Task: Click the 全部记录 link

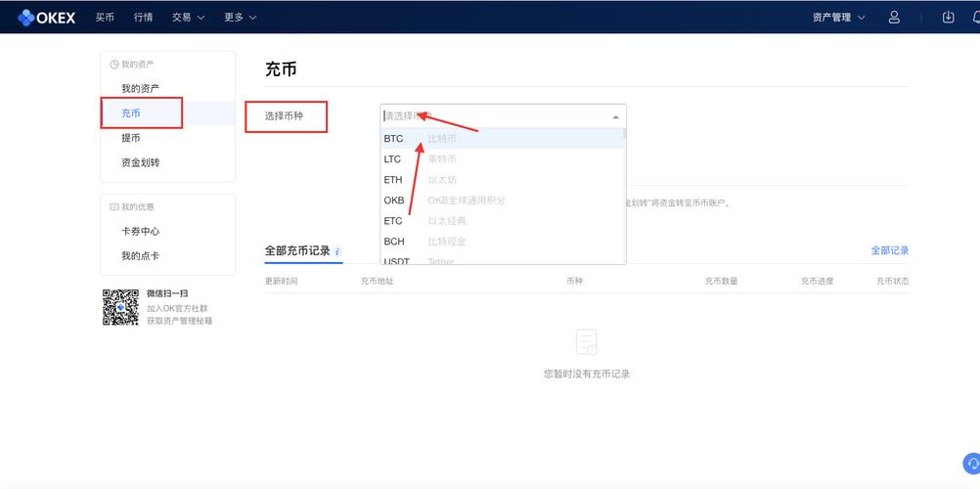Action: pyautogui.click(x=889, y=250)
